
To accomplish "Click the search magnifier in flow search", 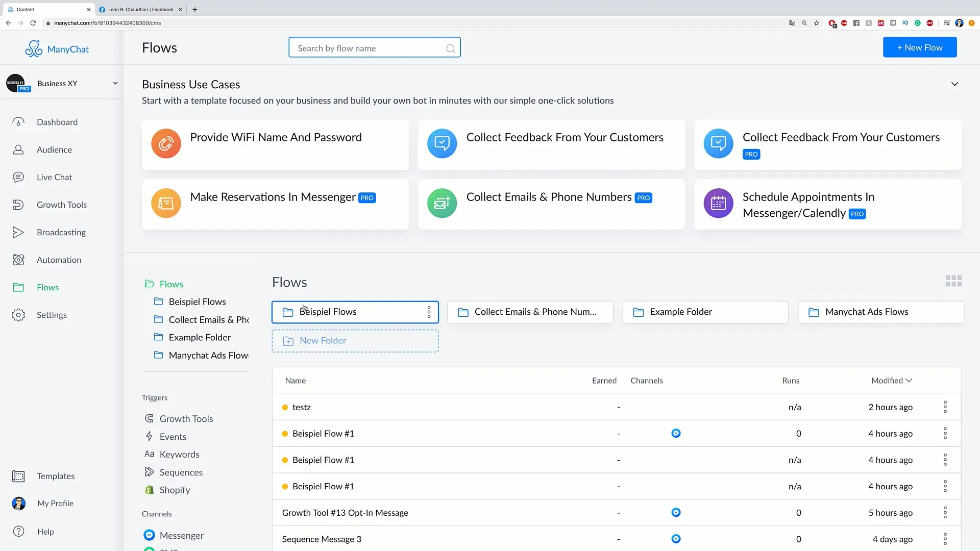I will [451, 48].
